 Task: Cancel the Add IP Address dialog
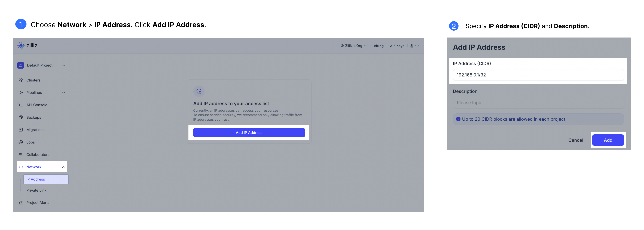click(576, 140)
